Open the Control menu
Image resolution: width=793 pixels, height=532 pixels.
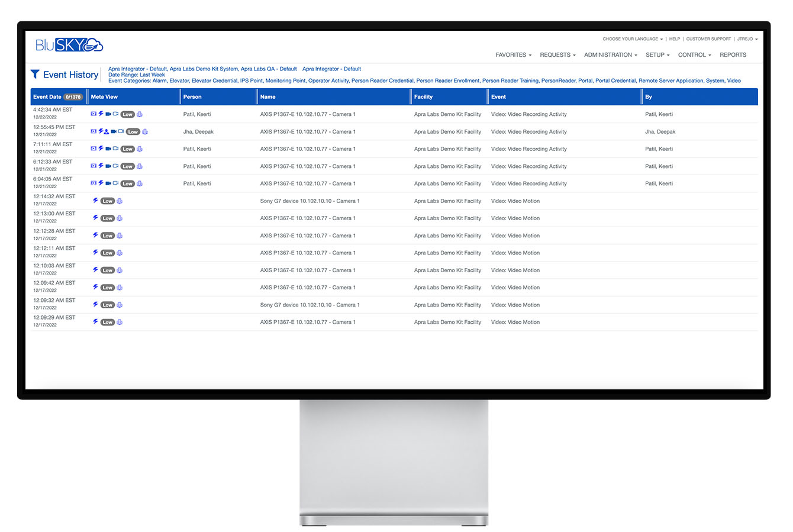pyautogui.click(x=695, y=55)
